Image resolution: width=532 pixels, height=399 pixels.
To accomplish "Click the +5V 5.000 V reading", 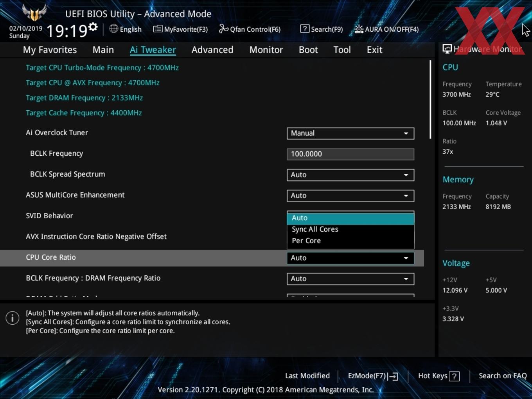I will coord(496,290).
